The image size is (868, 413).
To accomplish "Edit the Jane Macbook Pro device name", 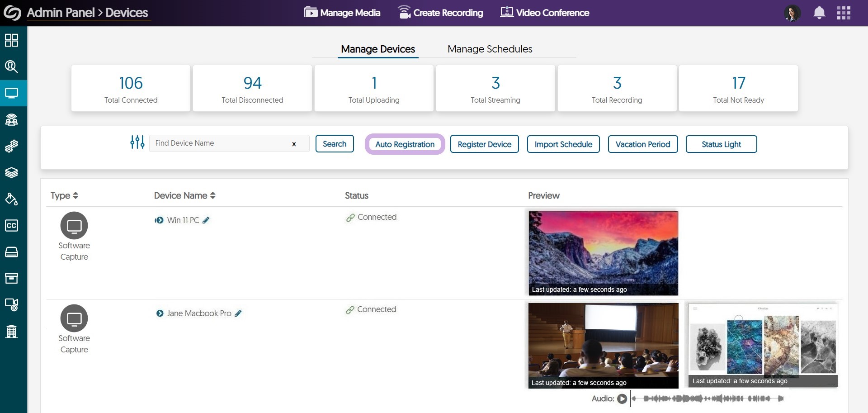I will click(x=238, y=313).
